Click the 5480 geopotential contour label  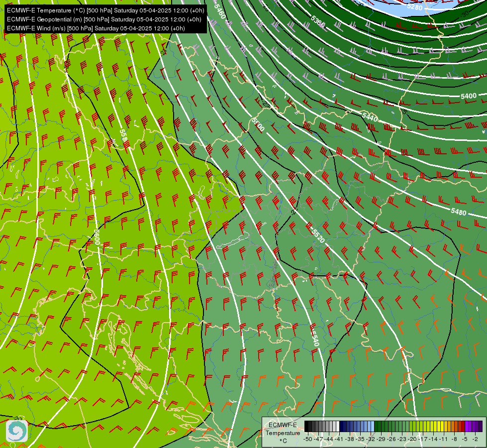[x=459, y=212]
